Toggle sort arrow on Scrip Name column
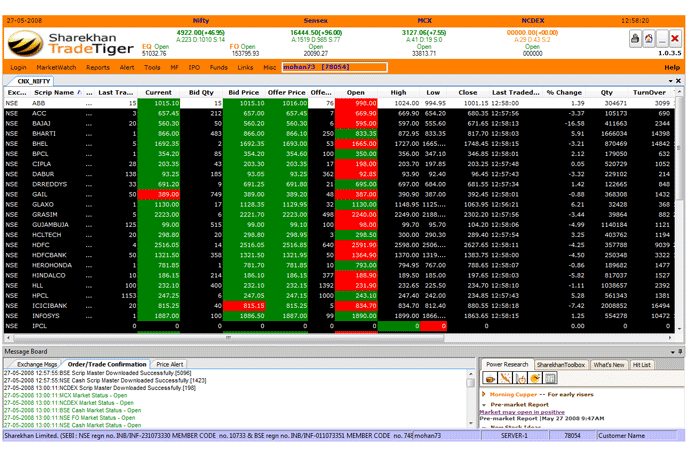Viewport: 700px width, 452px height. (79, 92)
